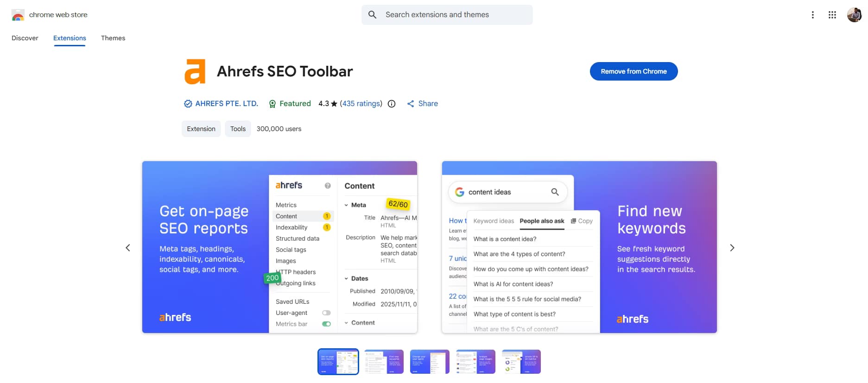The image size is (868, 383).
Task: Go to the Themes tab
Action: (113, 38)
